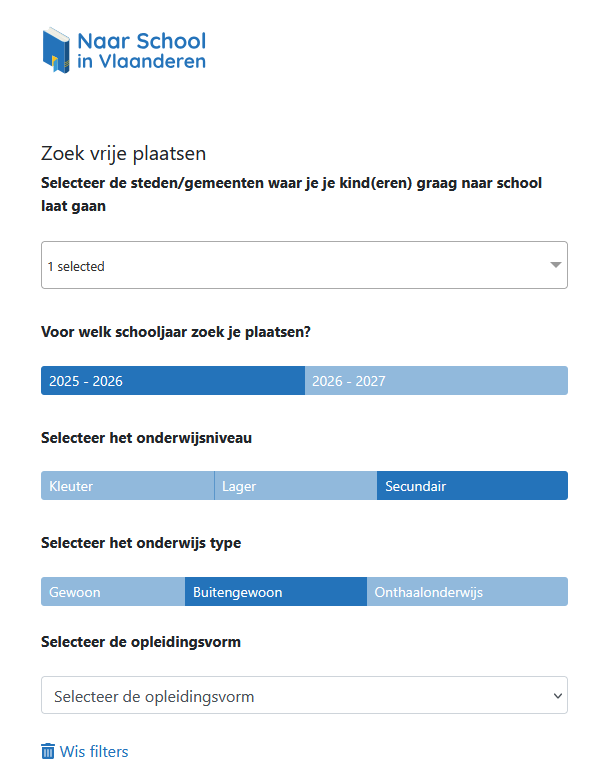Open the Naar School in Vlaanderen homepage text

pyautogui.click(x=141, y=51)
